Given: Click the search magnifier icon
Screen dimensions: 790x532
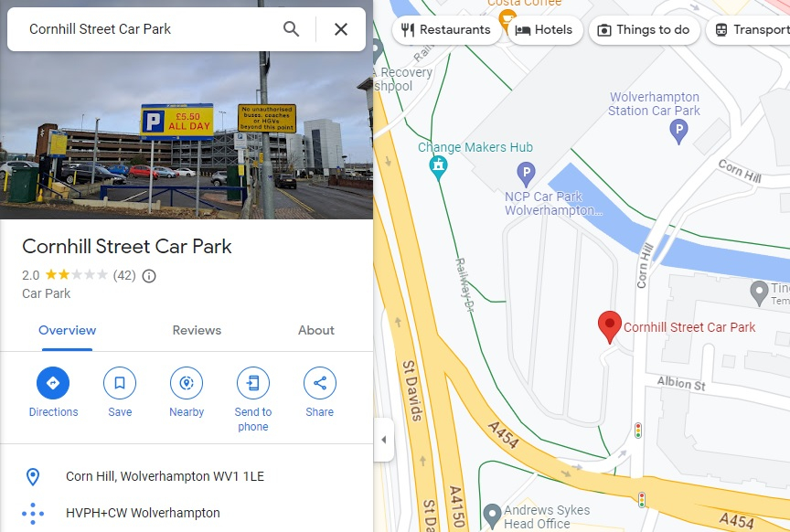Looking at the screenshot, I should pyautogui.click(x=291, y=29).
